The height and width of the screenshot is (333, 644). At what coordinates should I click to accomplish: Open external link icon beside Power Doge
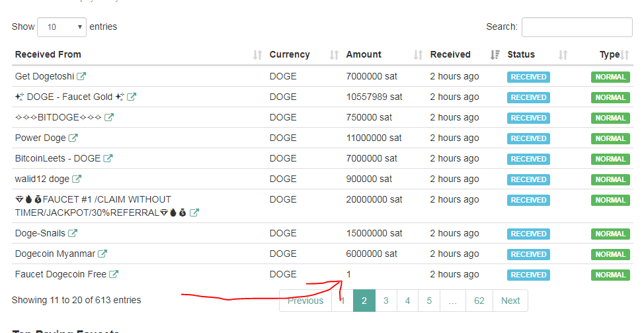coord(73,138)
